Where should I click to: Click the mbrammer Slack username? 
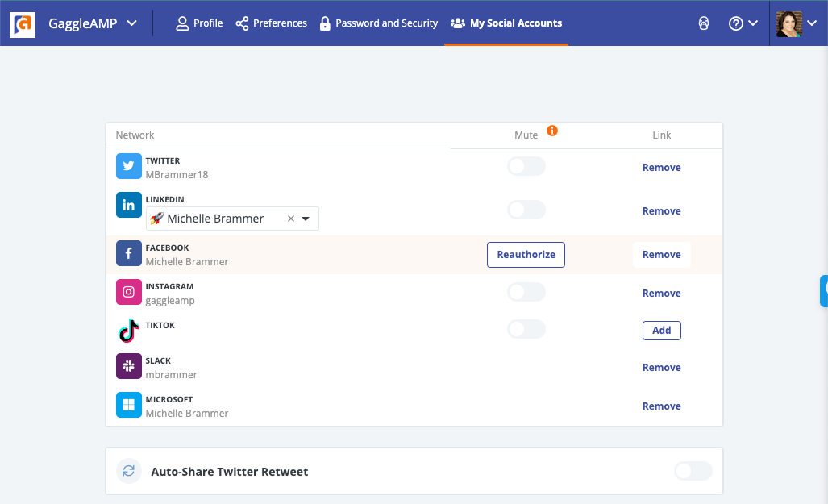click(x=171, y=374)
